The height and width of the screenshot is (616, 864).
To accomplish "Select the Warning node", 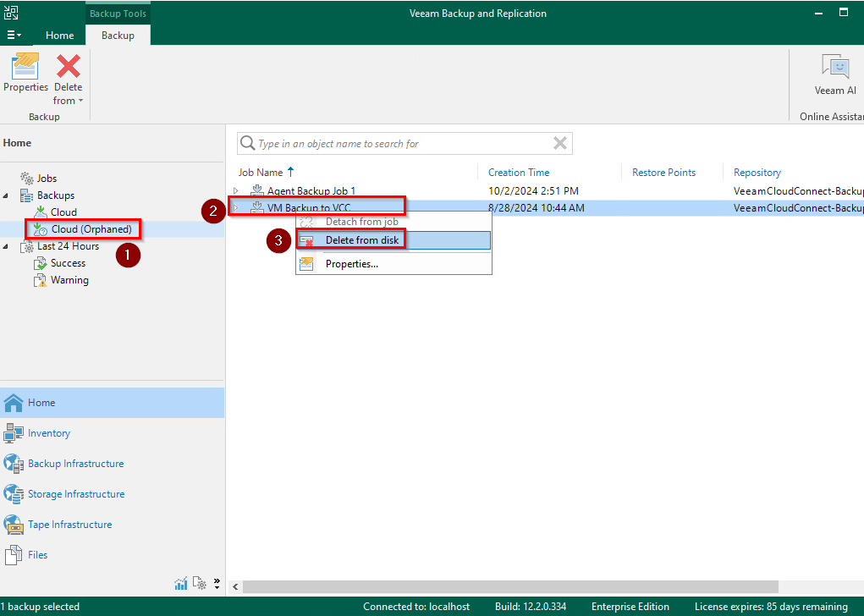I will coord(69,280).
